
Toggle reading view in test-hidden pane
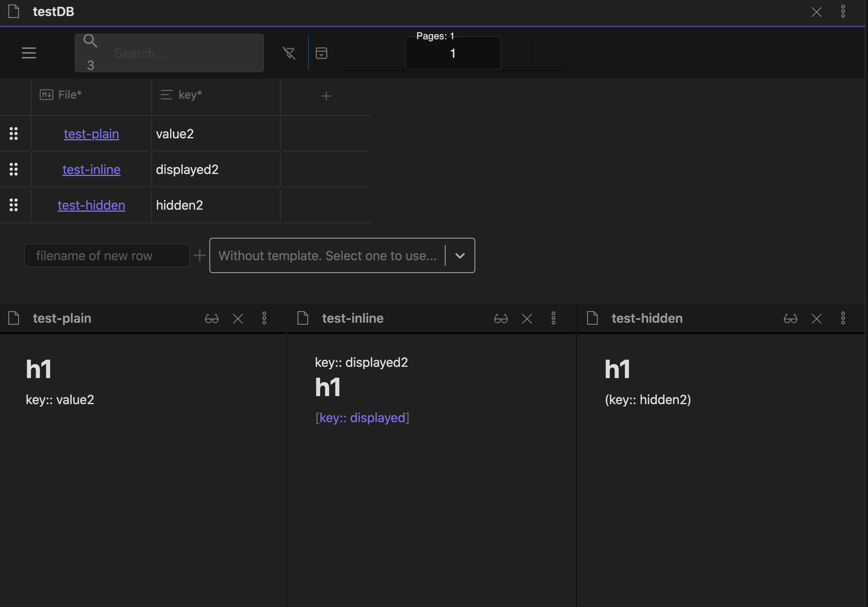[790, 319]
